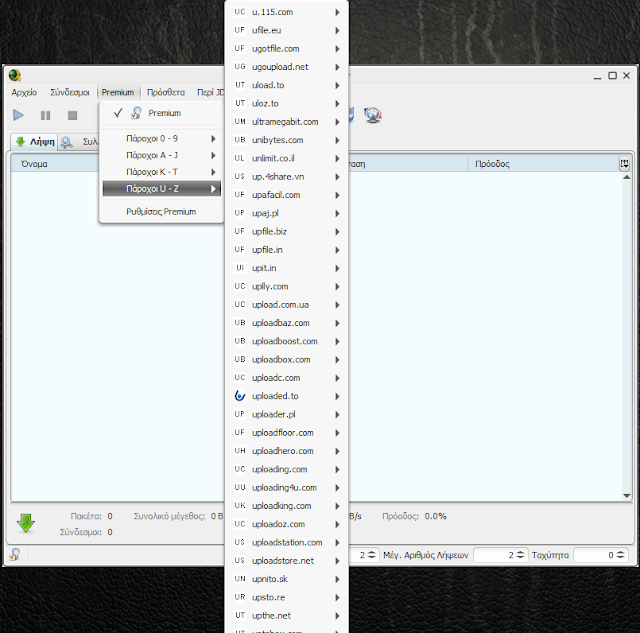
Task: Select upsto.re in provider list
Action: click(x=287, y=597)
